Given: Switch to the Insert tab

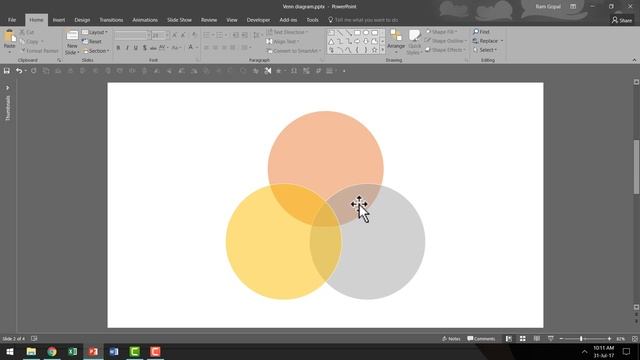Looking at the screenshot, I should pyautogui.click(x=59, y=20).
